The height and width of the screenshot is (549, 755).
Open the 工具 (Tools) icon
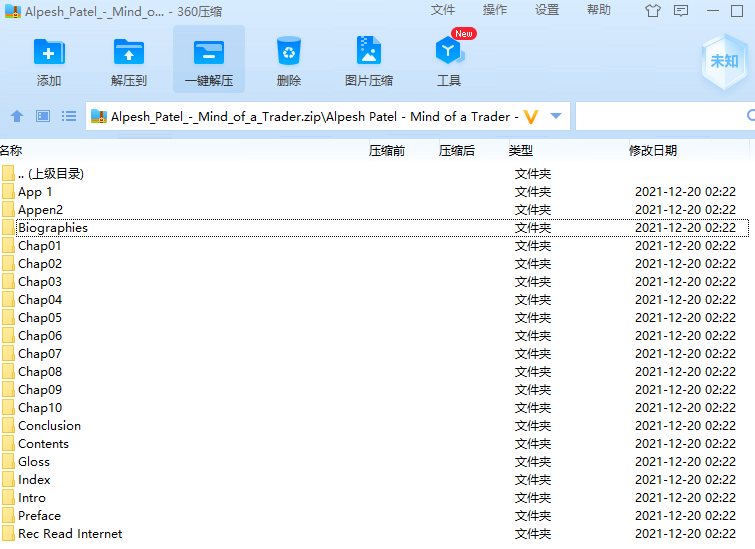tap(449, 51)
